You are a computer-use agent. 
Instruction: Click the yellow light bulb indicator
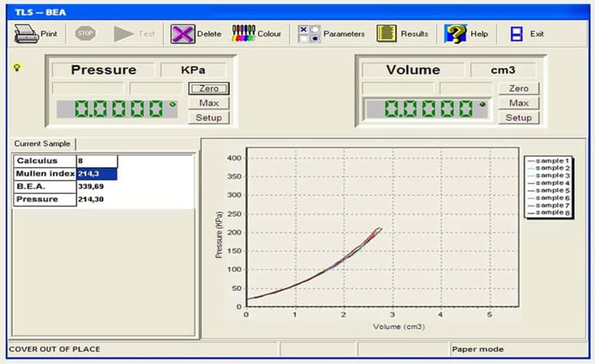pyautogui.click(x=17, y=68)
